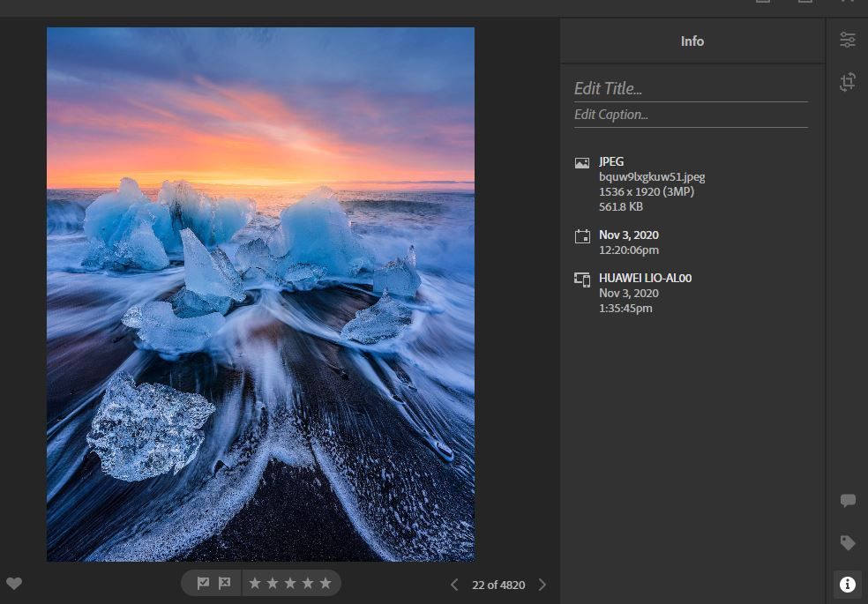Open the Edit adjustments sliders panel
Screen dimensions: 868x604
[x=848, y=40]
